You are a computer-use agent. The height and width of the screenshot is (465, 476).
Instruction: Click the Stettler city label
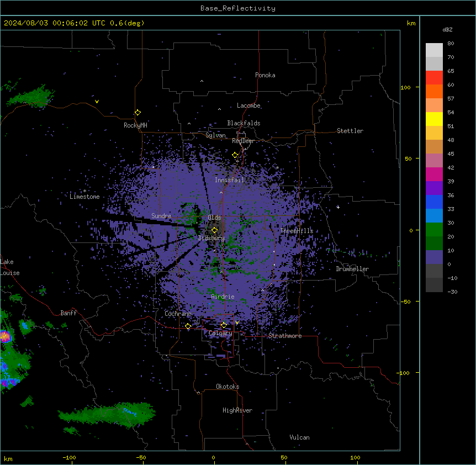[x=350, y=131]
